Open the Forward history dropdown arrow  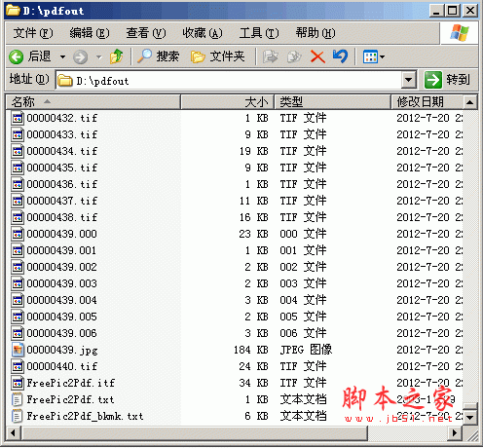99,57
